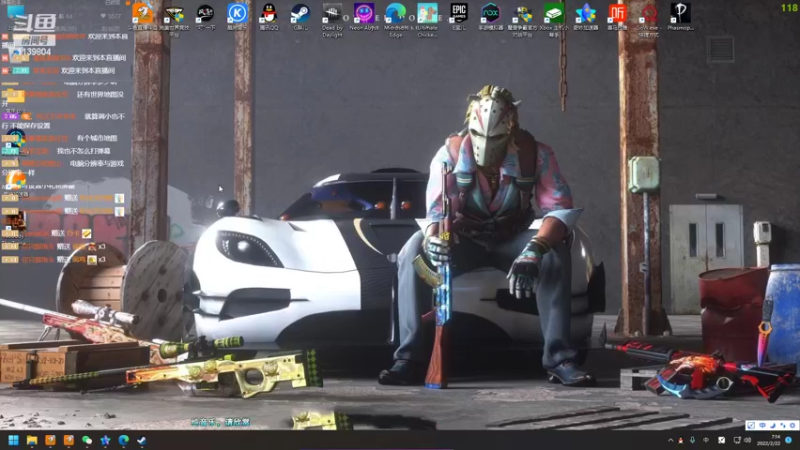Click the IME toolbar logo icon

tap(752, 425)
